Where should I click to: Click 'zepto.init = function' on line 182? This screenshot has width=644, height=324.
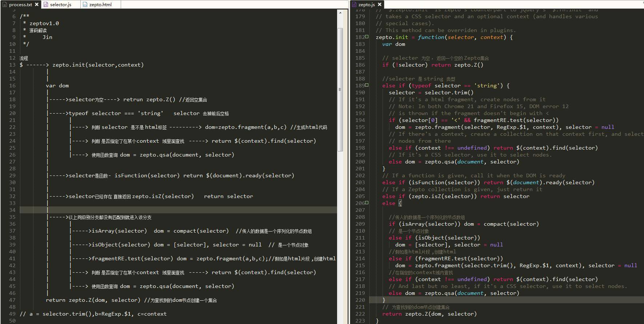(x=410, y=37)
